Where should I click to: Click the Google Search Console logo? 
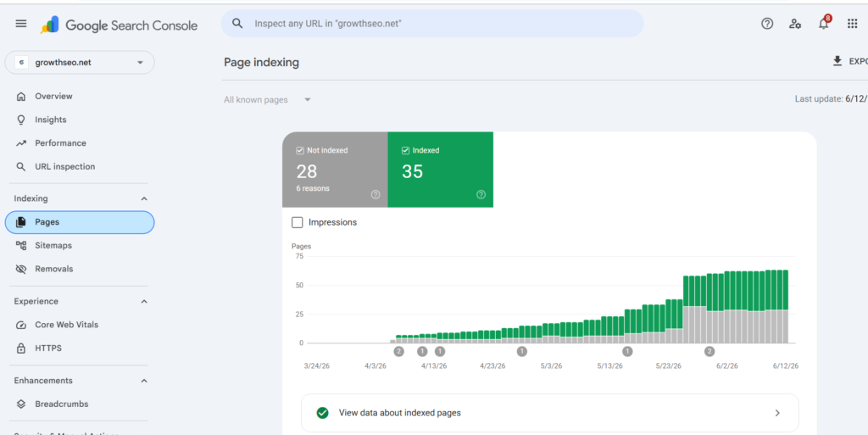[x=119, y=25]
